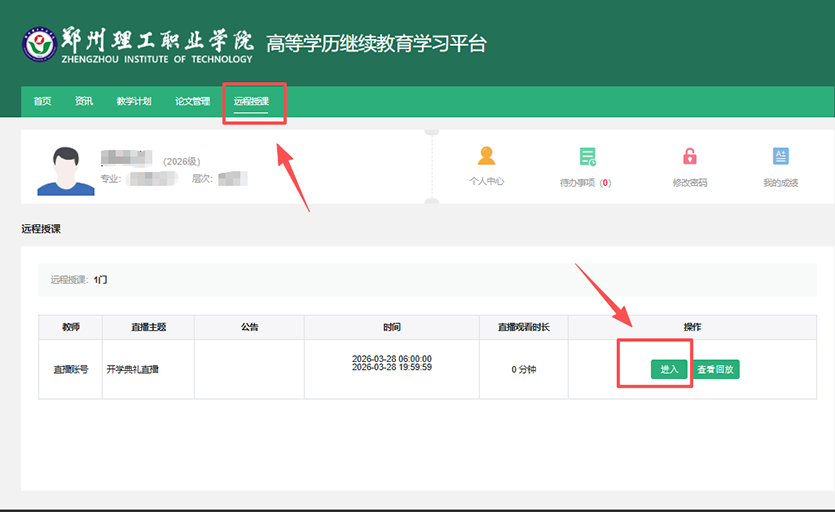The height and width of the screenshot is (512, 835).
Task: Select the 远程授课 tab
Action: [x=251, y=101]
